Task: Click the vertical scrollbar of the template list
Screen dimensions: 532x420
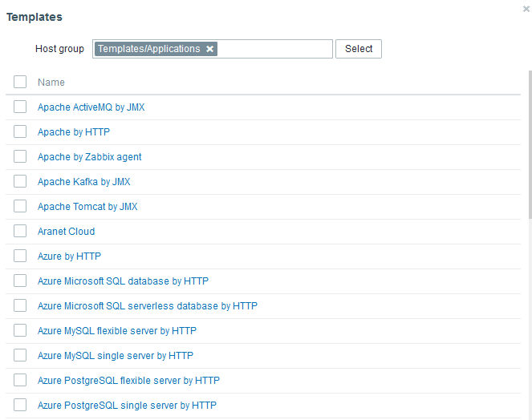Action: point(530,145)
